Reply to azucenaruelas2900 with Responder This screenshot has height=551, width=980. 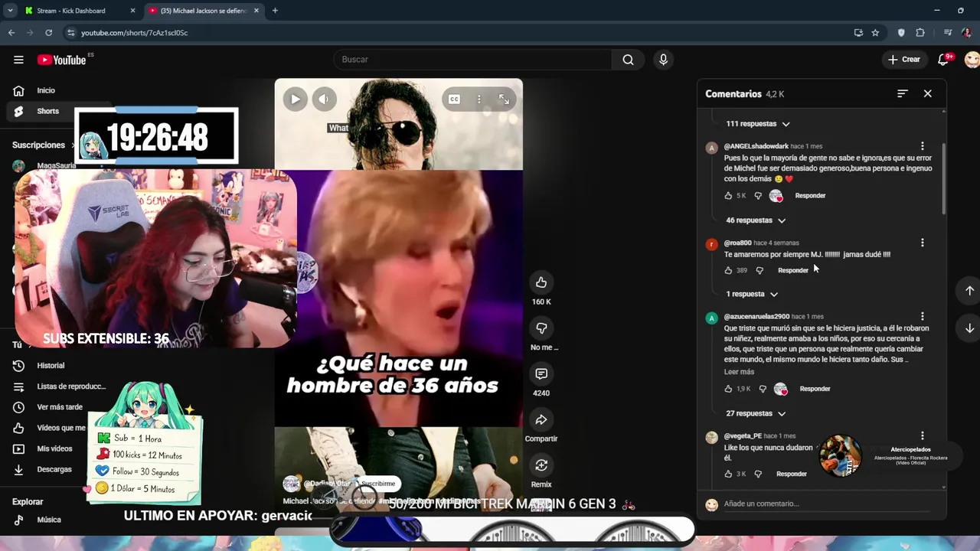coord(815,389)
